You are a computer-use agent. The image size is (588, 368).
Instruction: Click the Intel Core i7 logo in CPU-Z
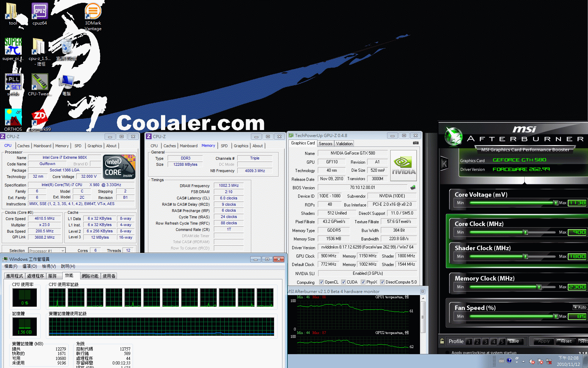point(119,167)
